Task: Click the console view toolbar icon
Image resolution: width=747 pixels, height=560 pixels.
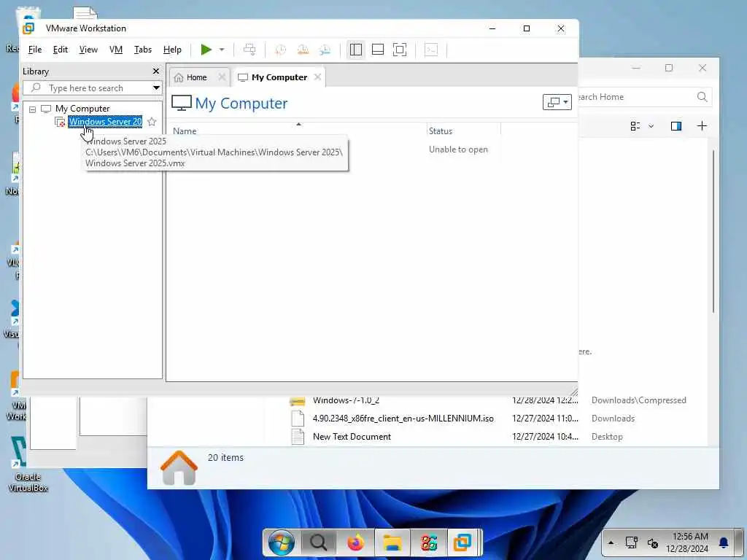Action: click(431, 50)
